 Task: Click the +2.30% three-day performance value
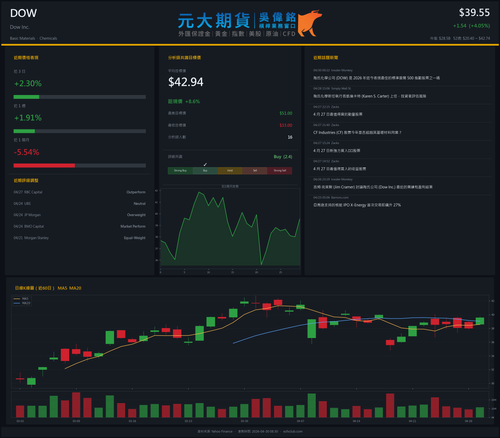28,83
